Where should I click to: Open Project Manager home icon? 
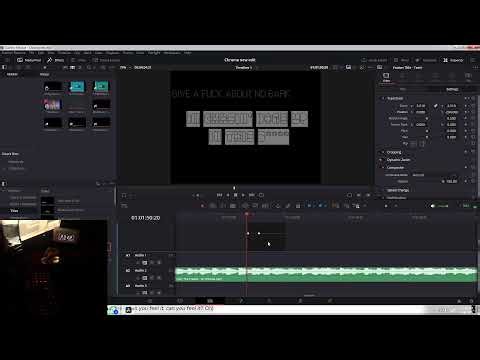(x=459, y=301)
